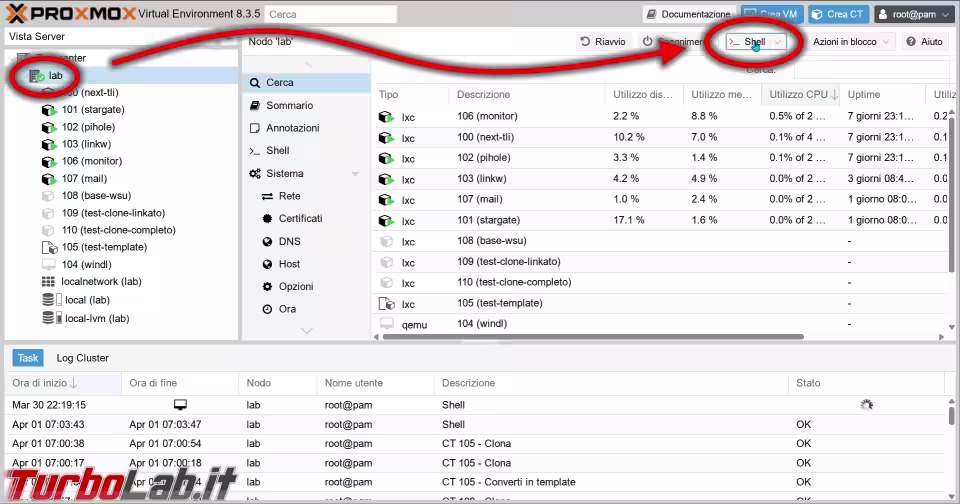Click icon of 109 (test-clone-linkato) in tree
Viewport: 960px width, 504px height.
point(48,213)
